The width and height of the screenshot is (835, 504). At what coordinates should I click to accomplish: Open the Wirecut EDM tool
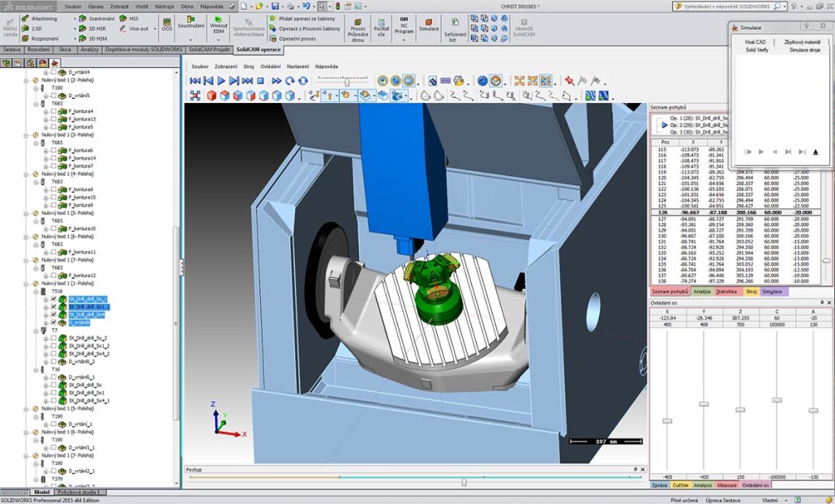[218, 25]
